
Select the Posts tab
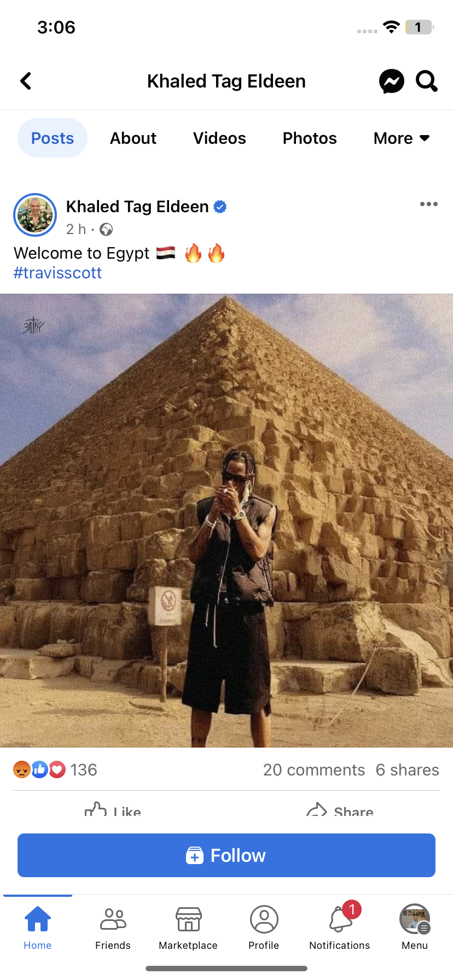pos(53,138)
